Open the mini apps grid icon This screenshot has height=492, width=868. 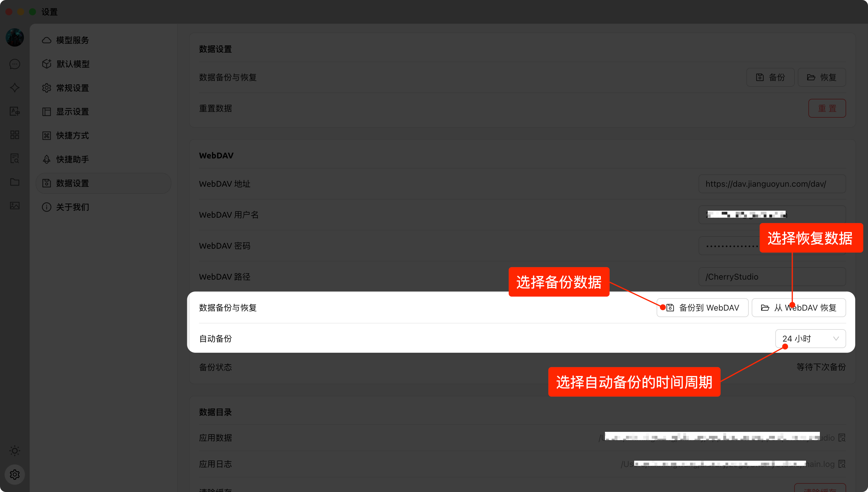point(14,135)
